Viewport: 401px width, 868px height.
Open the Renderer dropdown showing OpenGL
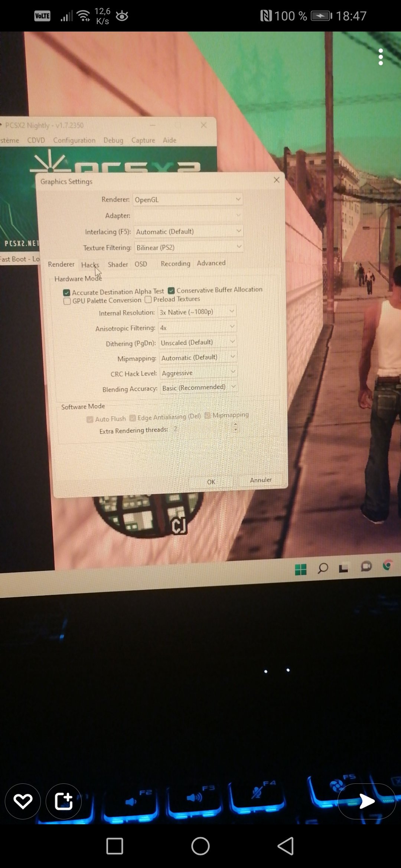pyautogui.click(x=188, y=200)
